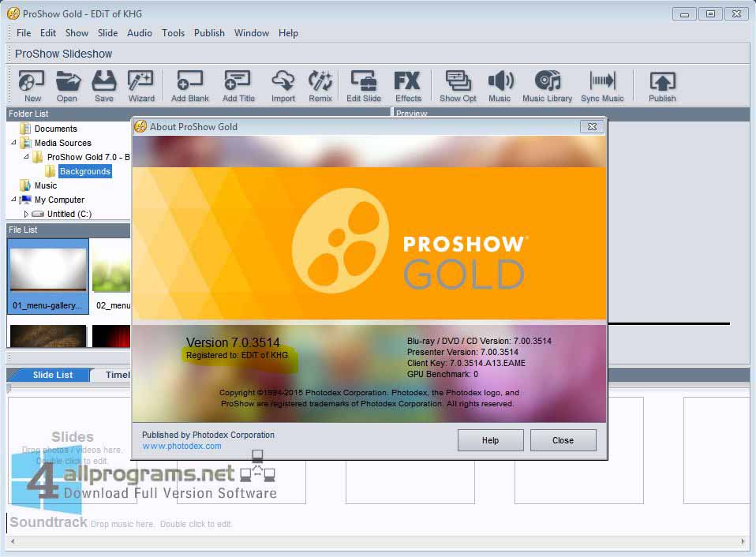Click the Import toolbar icon
This screenshot has height=557, width=756.
(x=283, y=86)
